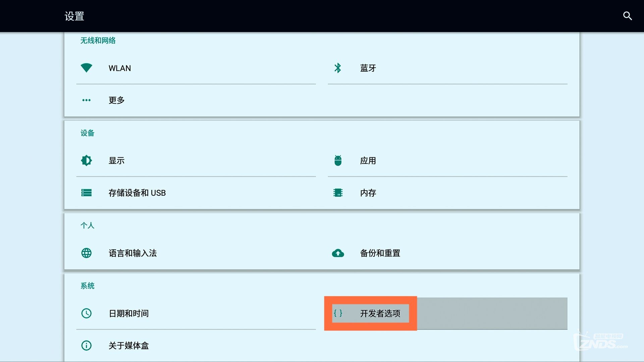Click the cloud backup icon
This screenshot has height=362, width=644.
[338, 253]
